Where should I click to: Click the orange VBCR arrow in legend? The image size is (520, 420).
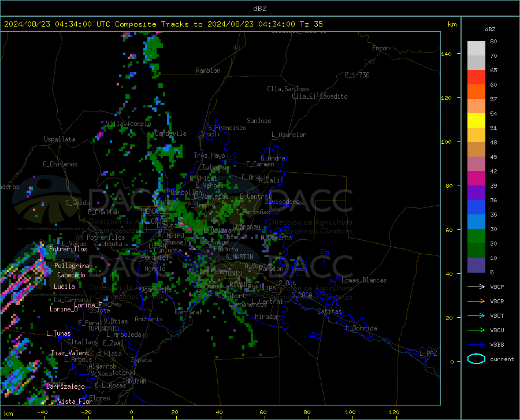pos(476,302)
